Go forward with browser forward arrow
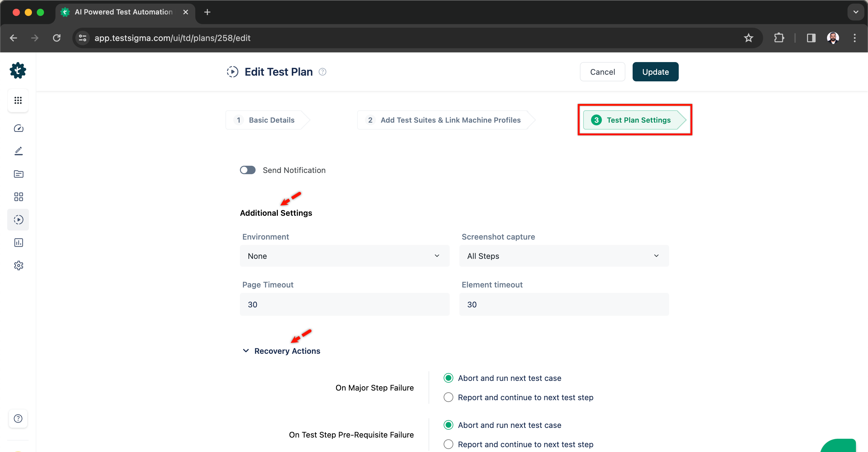 tap(35, 38)
